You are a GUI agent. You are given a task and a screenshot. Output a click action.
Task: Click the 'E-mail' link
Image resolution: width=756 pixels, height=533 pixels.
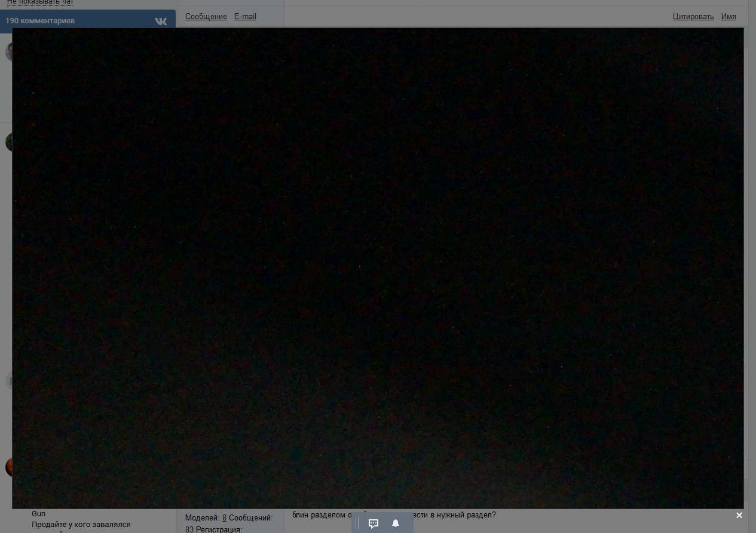tap(245, 17)
